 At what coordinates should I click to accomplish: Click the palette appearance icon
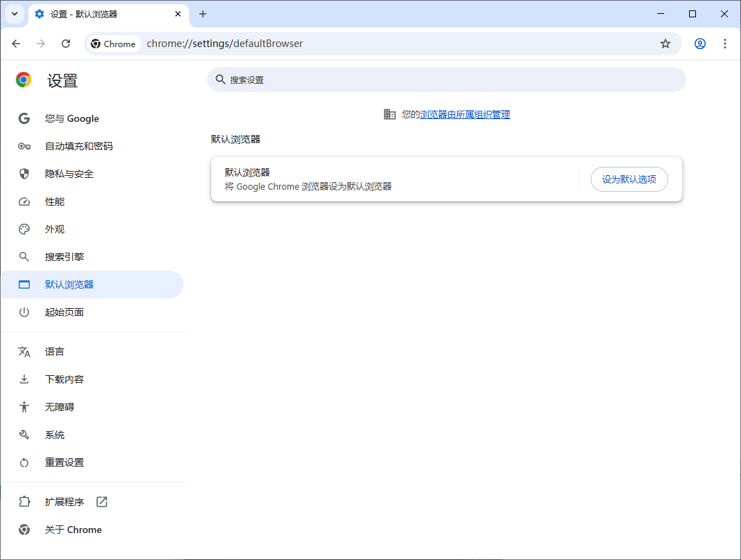(24, 229)
